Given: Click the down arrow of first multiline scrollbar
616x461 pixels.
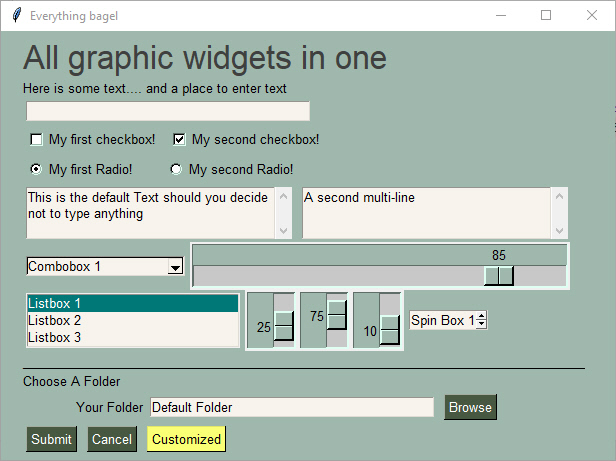Looking at the screenshot, I should pyautogui.click(x=284, y=230).
